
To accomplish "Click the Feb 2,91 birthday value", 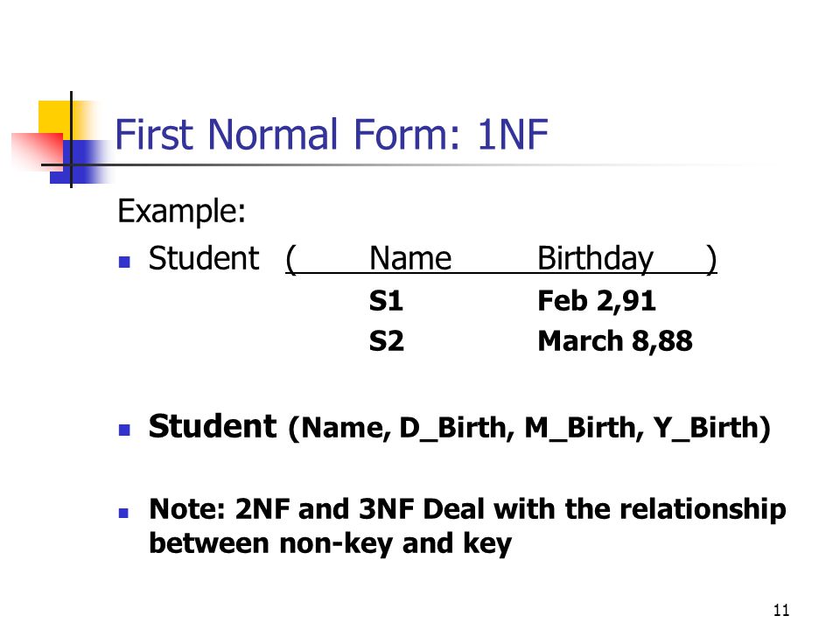I will (596, 301).
